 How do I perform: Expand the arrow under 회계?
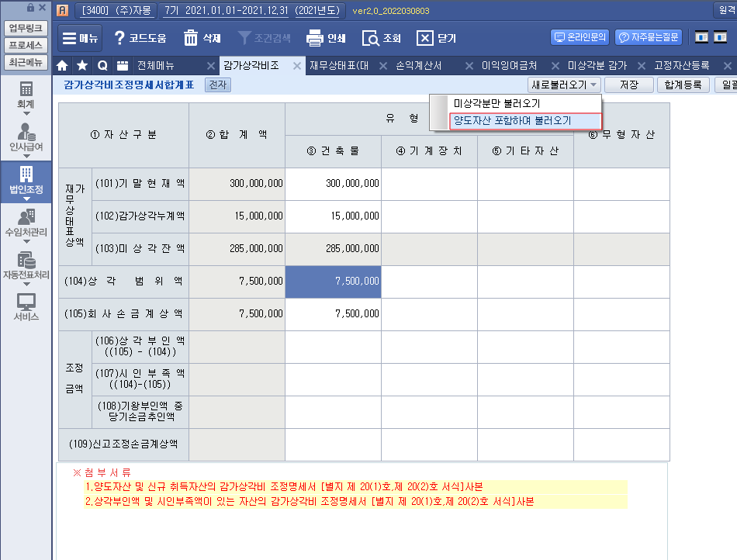26,114
